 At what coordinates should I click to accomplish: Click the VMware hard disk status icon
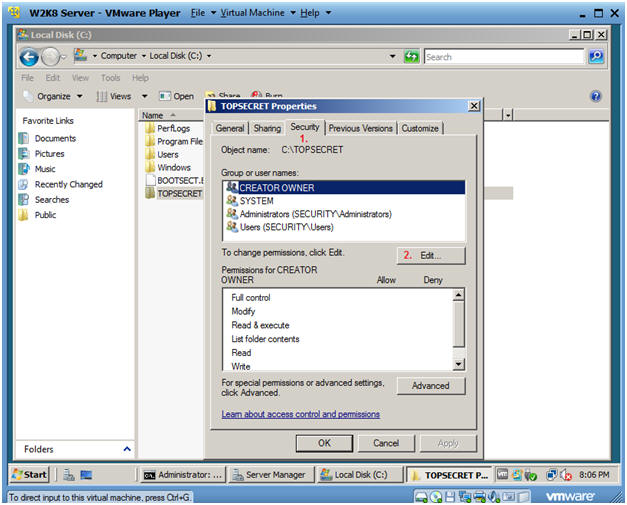tap(421, 497)
